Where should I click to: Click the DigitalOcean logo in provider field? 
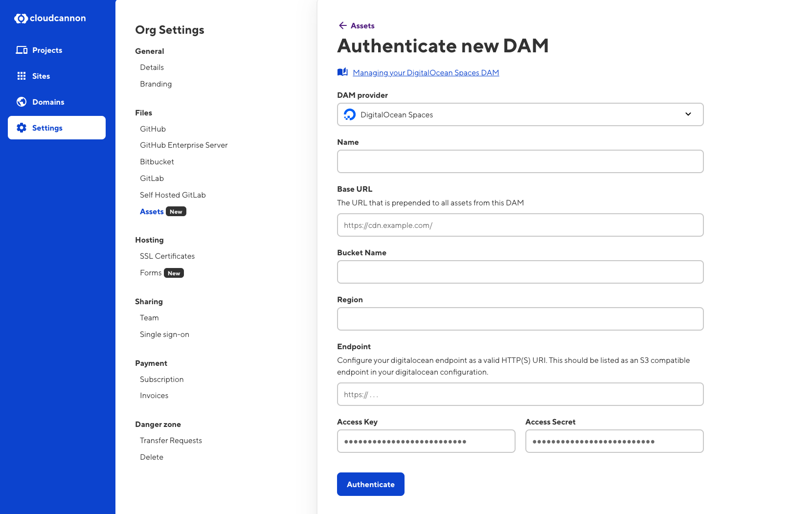pos(350,115)
